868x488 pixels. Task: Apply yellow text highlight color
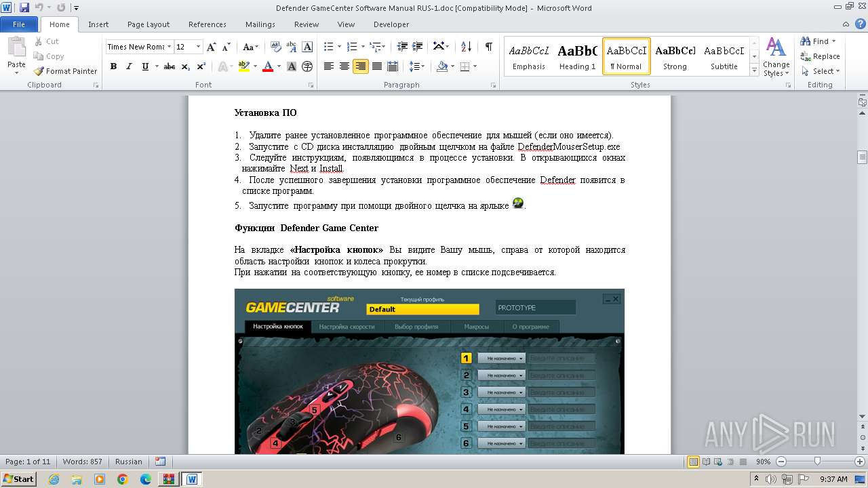pos(243,66)
